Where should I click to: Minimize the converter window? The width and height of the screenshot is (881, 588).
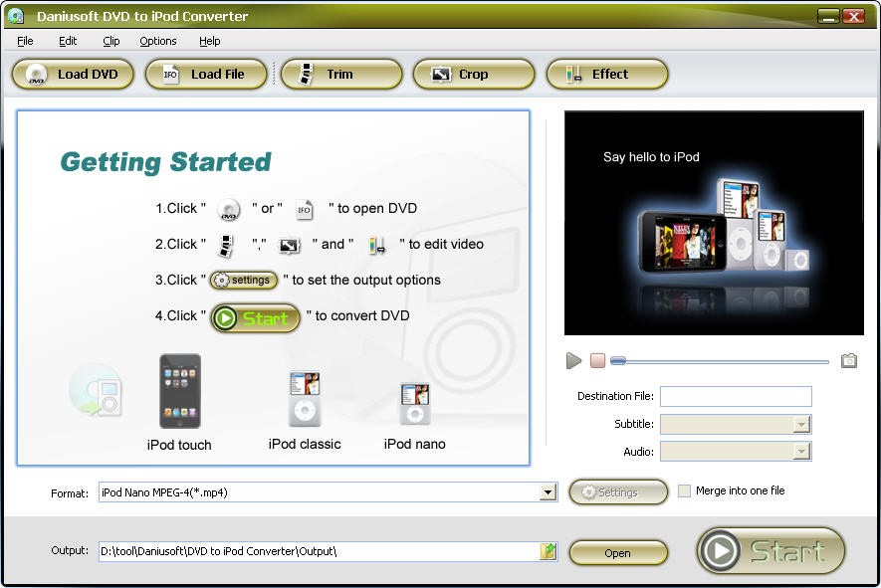[828, 16]
